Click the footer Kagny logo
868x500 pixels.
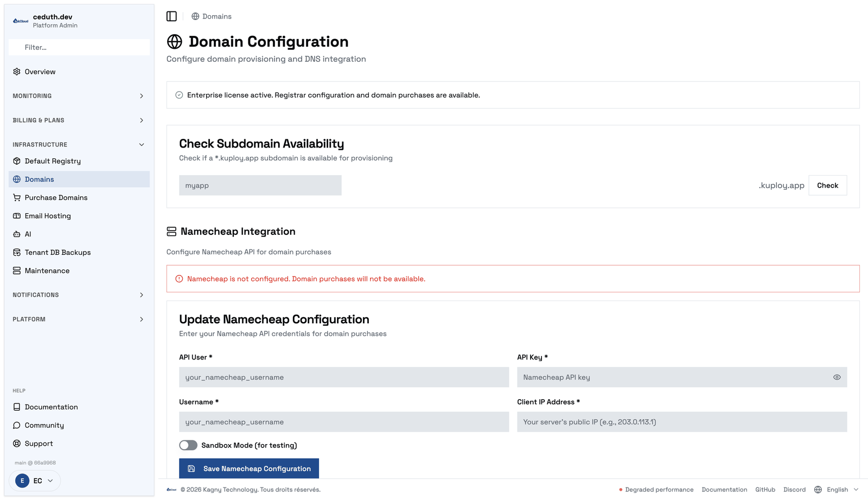tap(171, 490)
